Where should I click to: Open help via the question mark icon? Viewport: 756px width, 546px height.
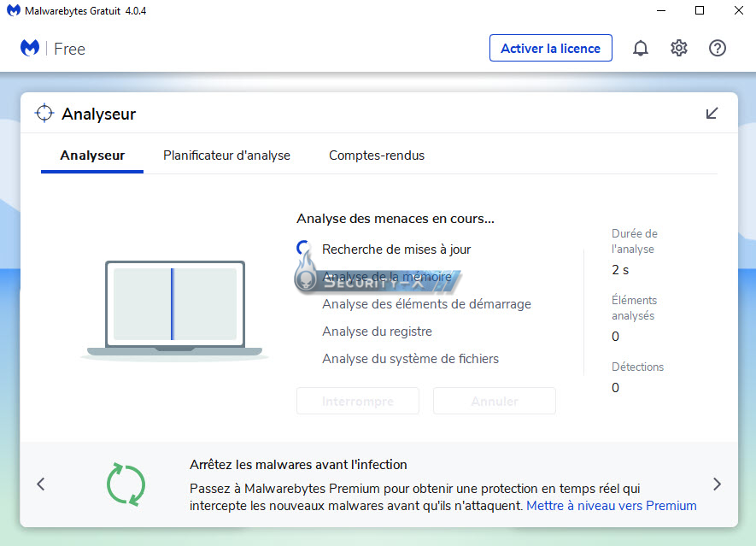click(x=717, y=48)
